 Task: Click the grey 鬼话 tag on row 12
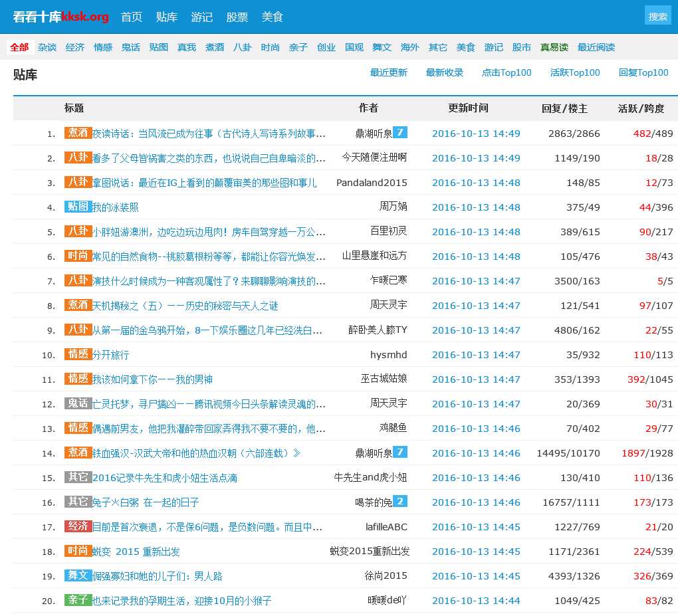coord(78,403)
